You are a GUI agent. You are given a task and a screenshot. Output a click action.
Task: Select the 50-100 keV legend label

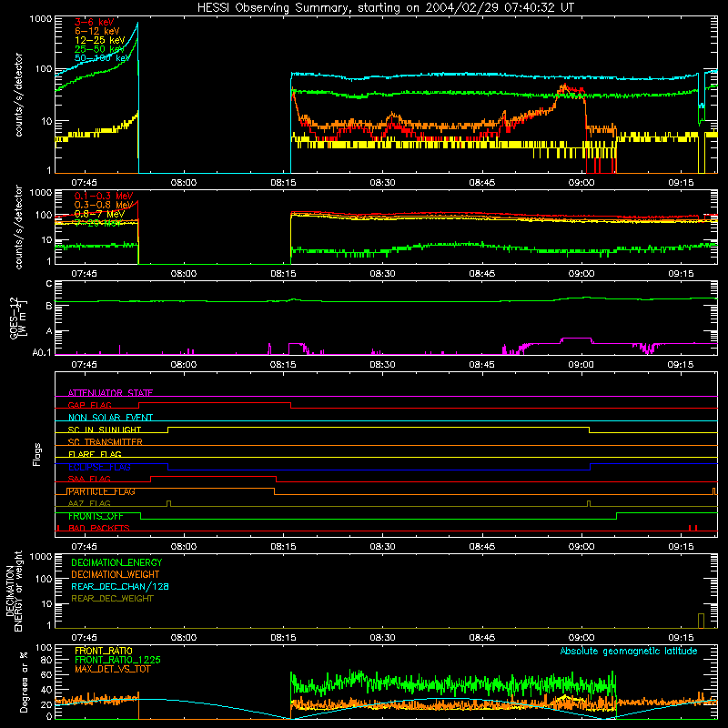103,58
